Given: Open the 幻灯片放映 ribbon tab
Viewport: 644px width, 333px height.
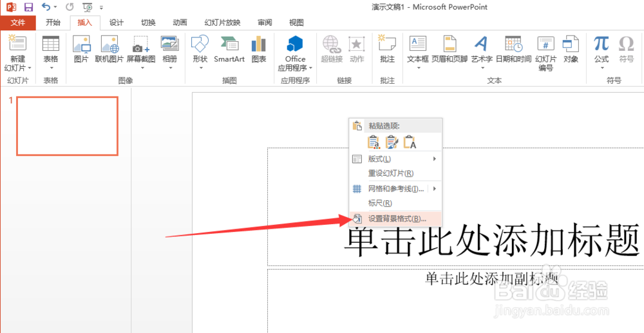Looking at the screenshot, I should click(222, 23).
